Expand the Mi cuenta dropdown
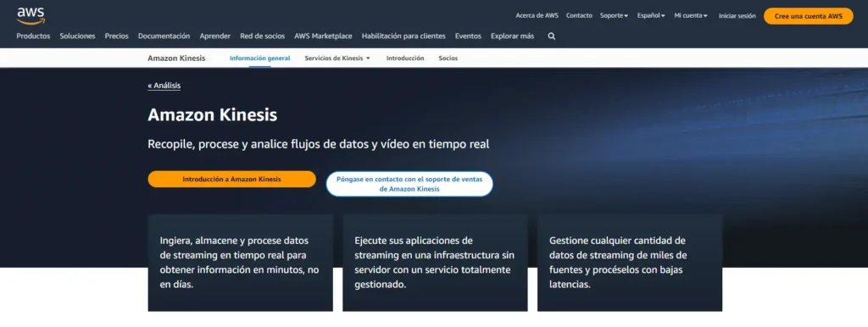This screenshot has height=327, width=868. [691, 15]
